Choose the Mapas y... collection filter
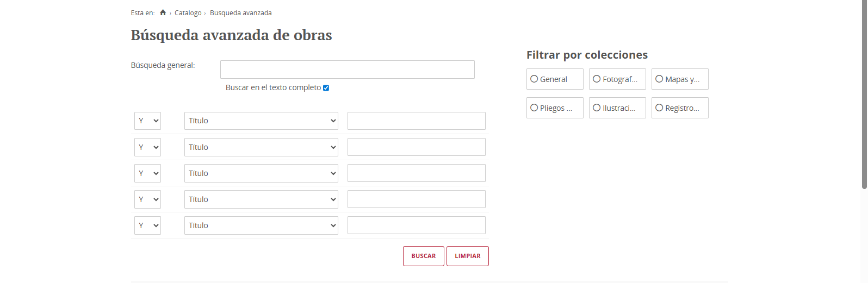 point(659,79)
